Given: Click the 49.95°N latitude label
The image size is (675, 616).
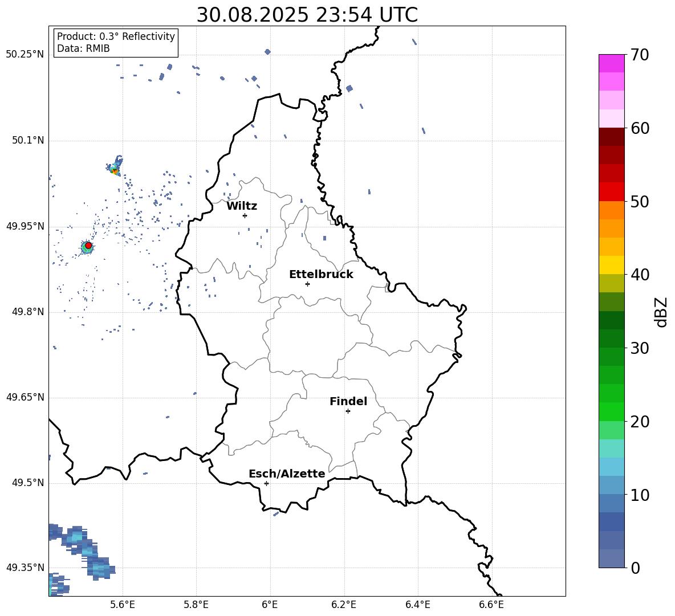Looking at the screenshot, I should 25,226.
